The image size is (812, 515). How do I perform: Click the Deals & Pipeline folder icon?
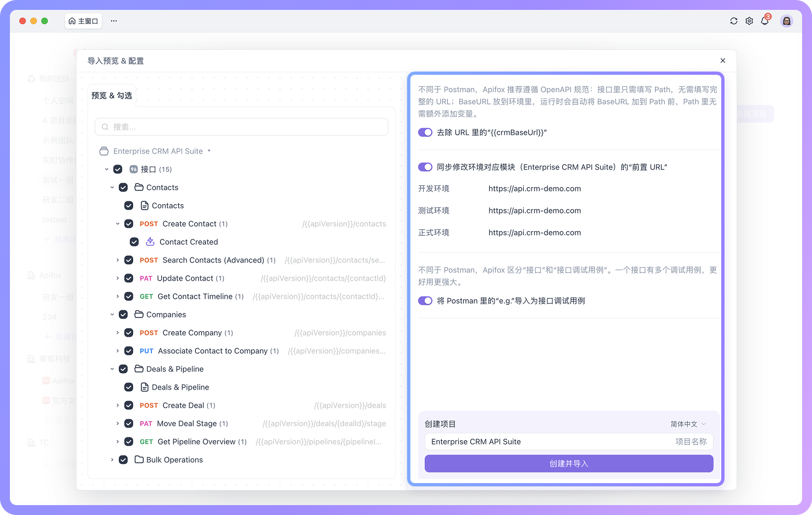pos(139,369)
